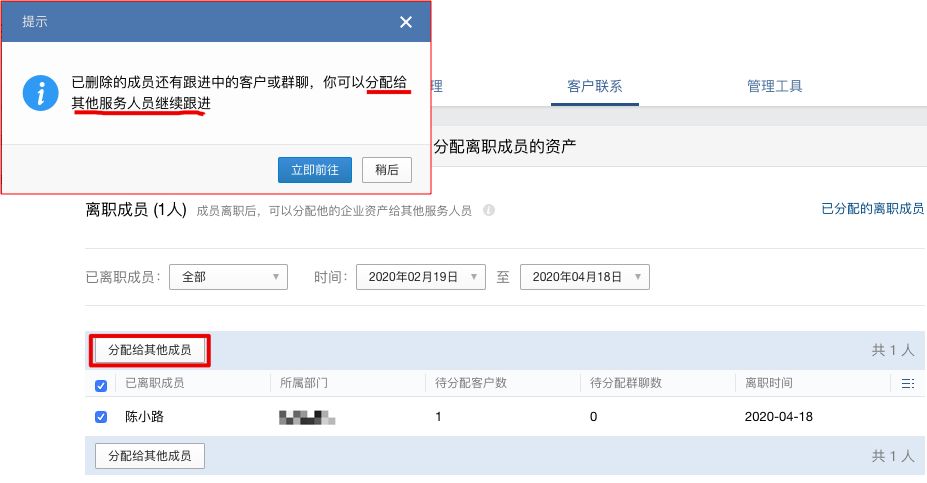The width and height of the screenshot is (927, 483).
Task: Dismiss the dialog with the 稍后 button
Action: pos(386,170)
